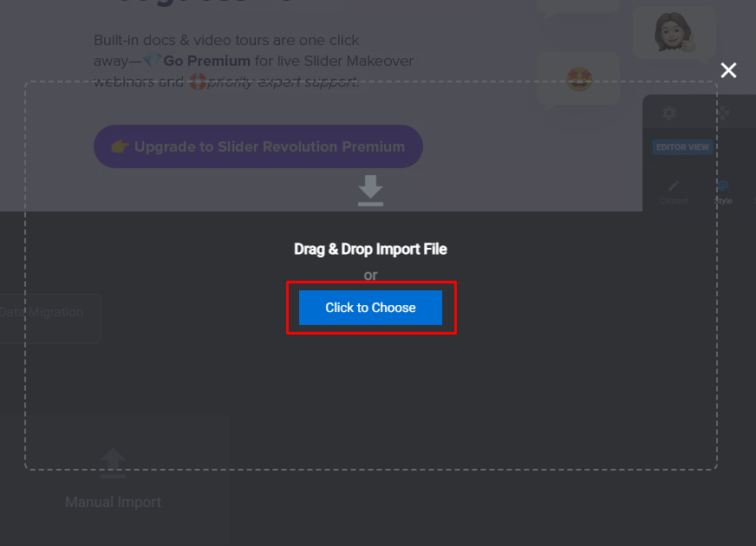Click 'Upgrade to Slider Revolution Premium' button
The width and height of the screenshot is (756, 546).
pyautogui.click(x=258, y=146)
